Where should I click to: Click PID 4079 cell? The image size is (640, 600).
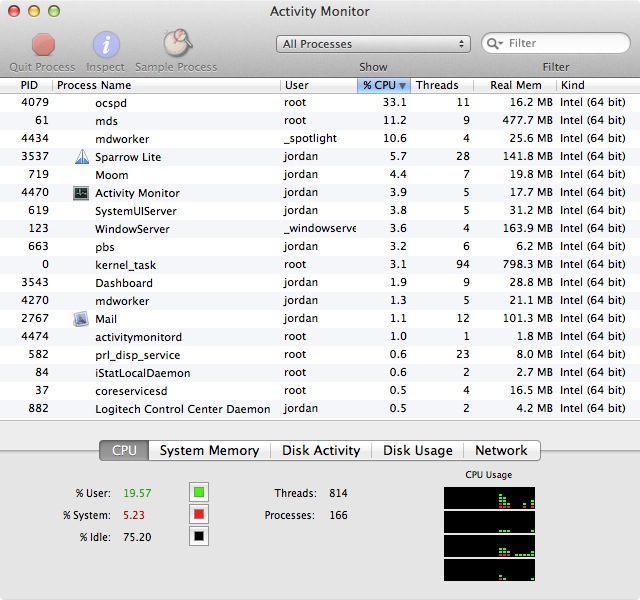pos(35,102)
